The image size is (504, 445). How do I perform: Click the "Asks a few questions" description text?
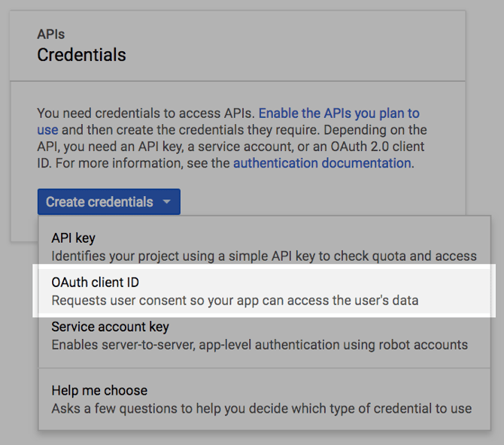pyautogui.click(x=262, y=409)
